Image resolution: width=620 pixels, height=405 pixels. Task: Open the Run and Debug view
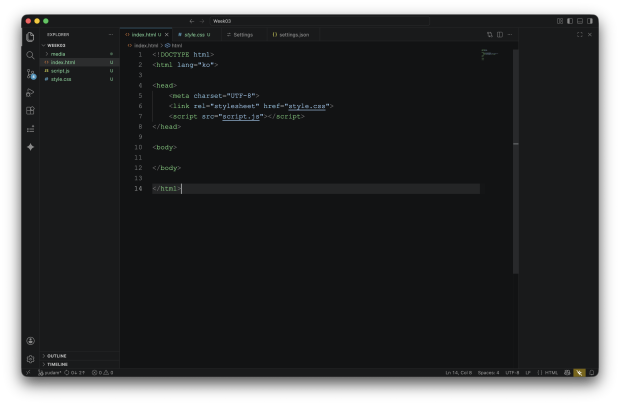pos(30,92)
